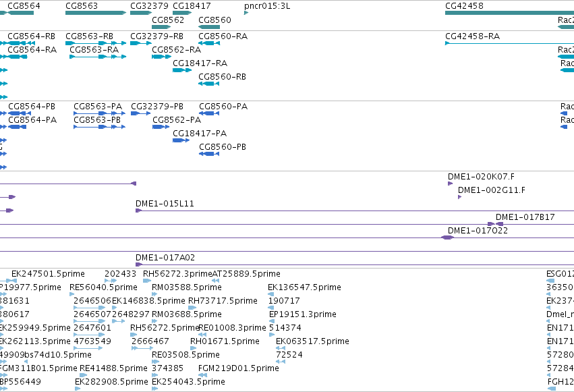Select EST feature 514374
Image resolution: width=574 pixels, height=392 pixels.
coord(272,335)
